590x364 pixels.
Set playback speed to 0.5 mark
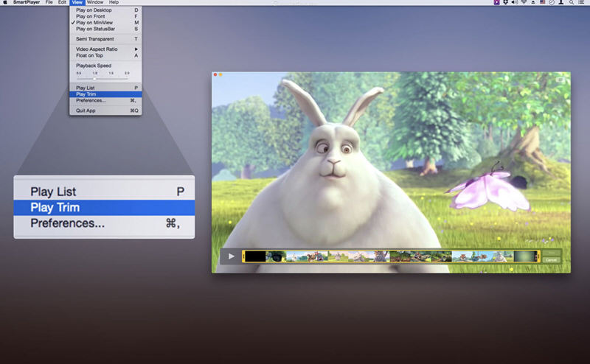(x=79, y=74)
